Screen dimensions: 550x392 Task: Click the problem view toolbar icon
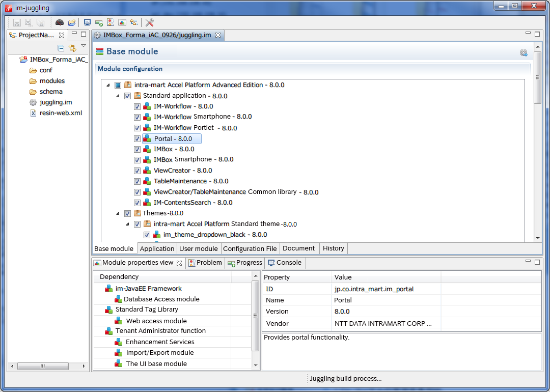(111, 23)
